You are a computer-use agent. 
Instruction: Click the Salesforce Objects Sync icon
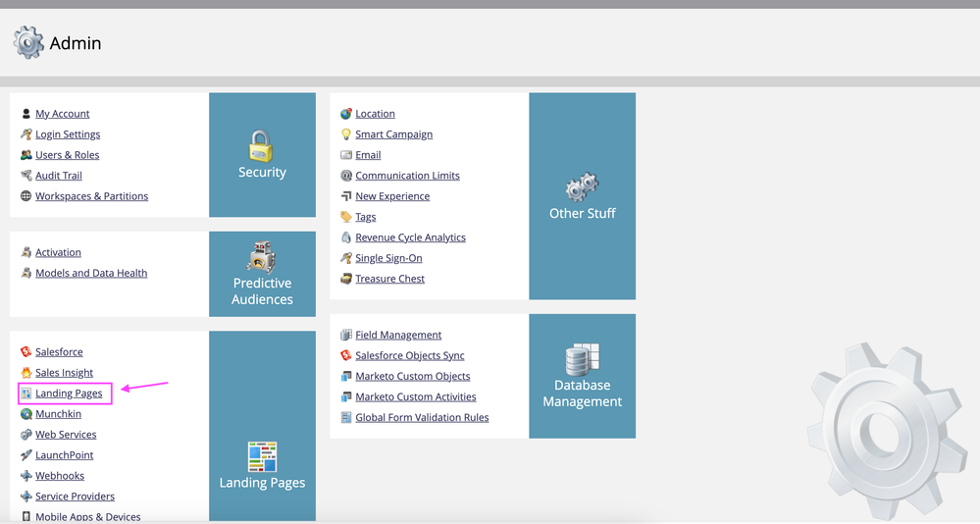[x=345, y=356]
